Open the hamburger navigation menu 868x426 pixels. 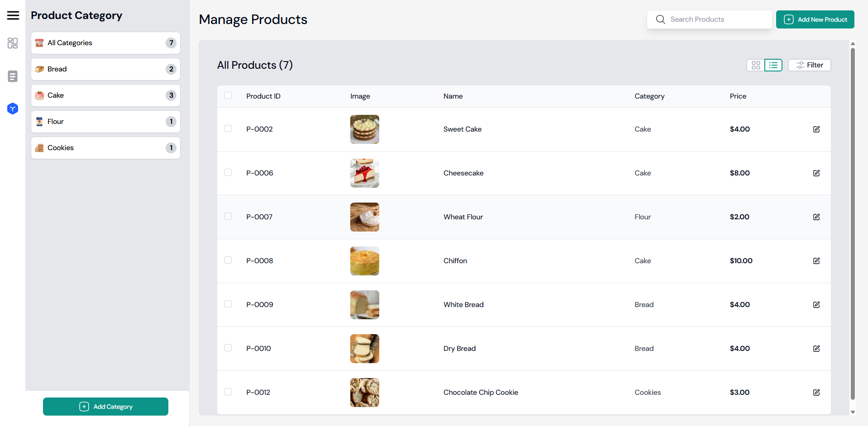pyautogui.click(x=13, y=15)
